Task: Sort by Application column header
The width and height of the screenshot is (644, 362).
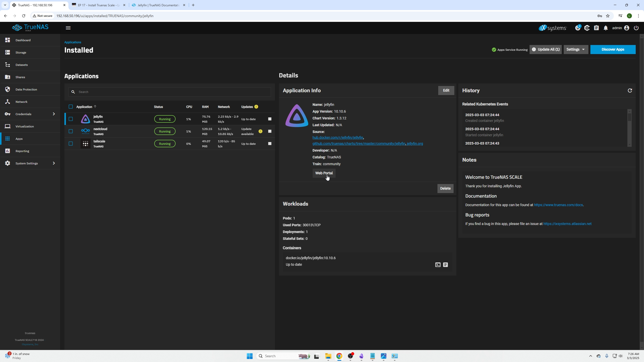Action: coord(86,107)
